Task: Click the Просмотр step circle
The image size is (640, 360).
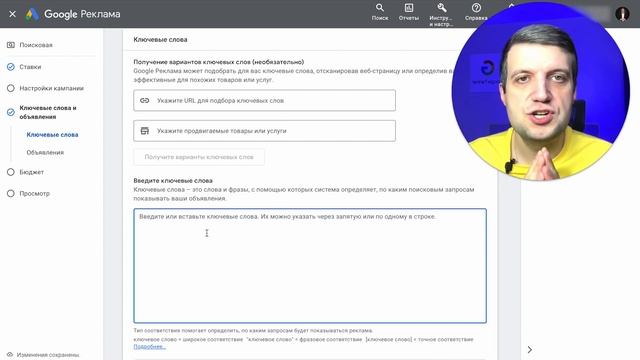Action: pos(11,193)
